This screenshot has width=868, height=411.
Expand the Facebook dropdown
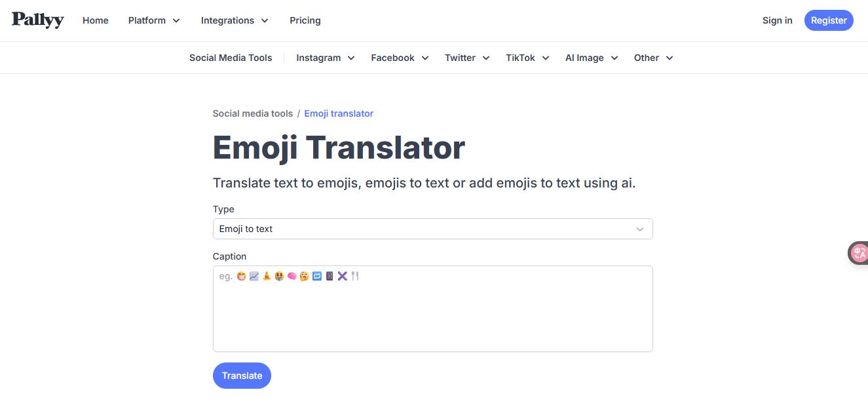(x=399, y=58)
